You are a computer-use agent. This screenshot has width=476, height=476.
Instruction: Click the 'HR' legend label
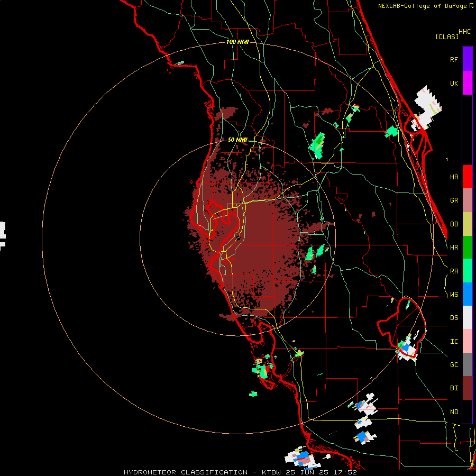(454, 248)
